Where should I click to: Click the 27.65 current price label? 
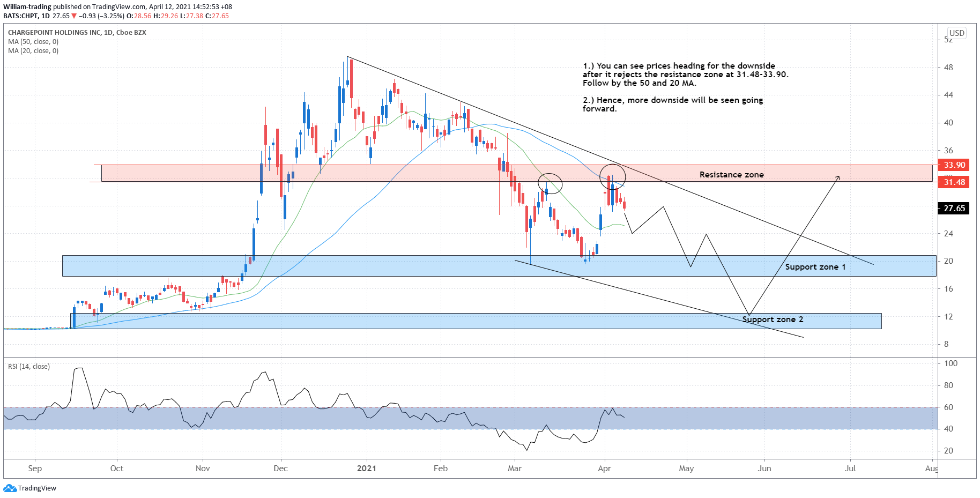[x=954, y=209]
